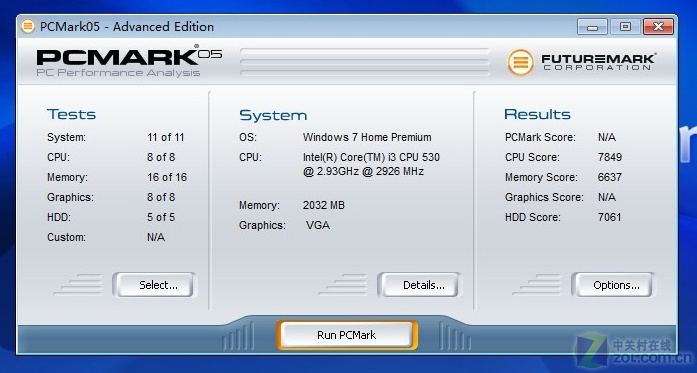
Task: Click the 'OS:' label in System
Action: pyautogui.click(x=248, y=137)
